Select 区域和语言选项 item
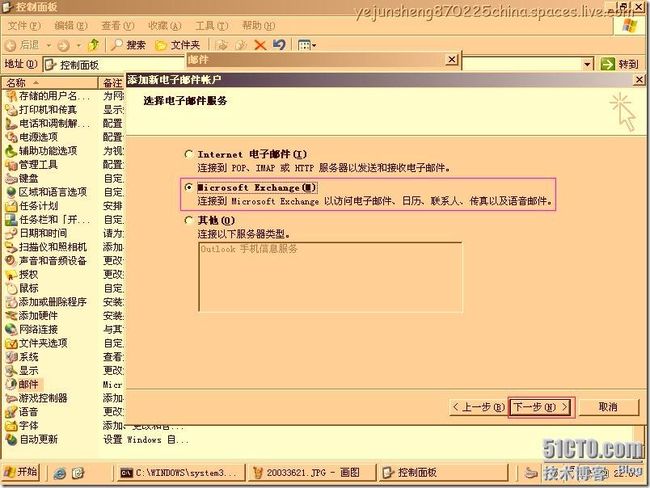Screen dimensions: 650x488 [x=46, y=192]
